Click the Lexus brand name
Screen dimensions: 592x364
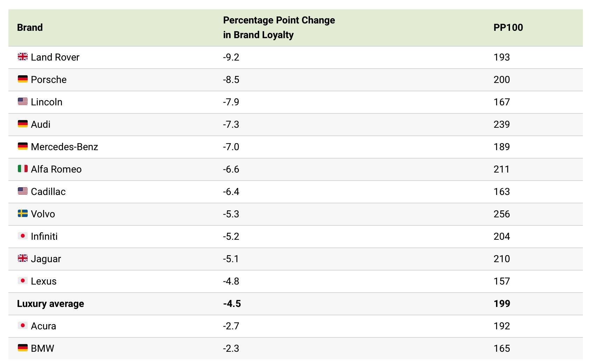[43, 281]
